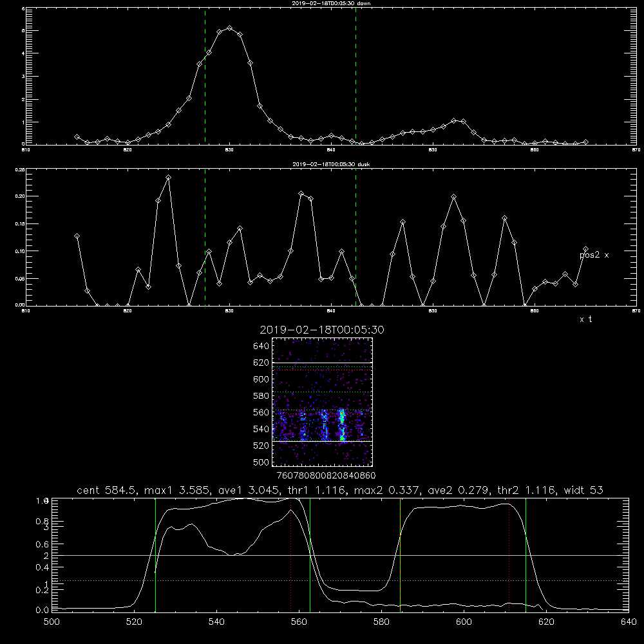Click the spectrogram y-axis label 500
The width and height of the screenshot is (644, 644).
pyautogui.click(x=261, y=462)
